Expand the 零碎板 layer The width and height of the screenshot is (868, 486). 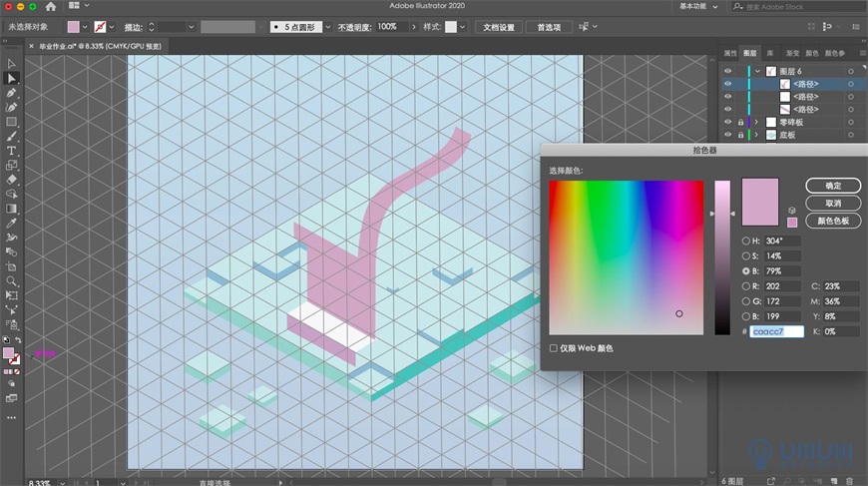(756, 122)
